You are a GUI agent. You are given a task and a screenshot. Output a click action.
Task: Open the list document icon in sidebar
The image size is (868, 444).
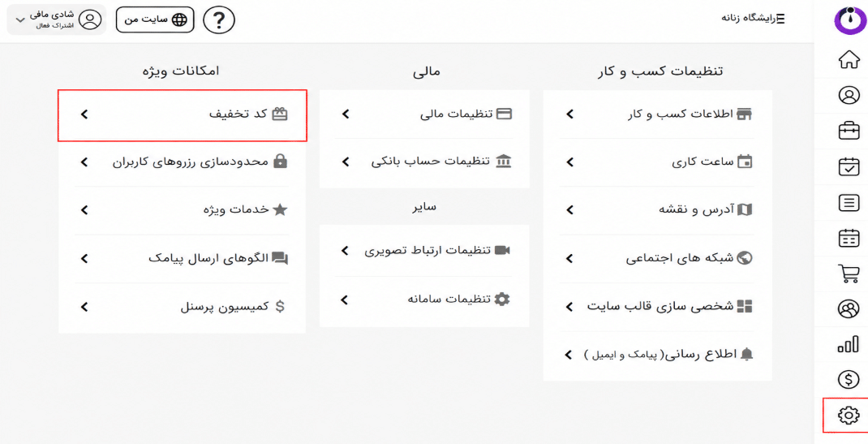[849, 203]
